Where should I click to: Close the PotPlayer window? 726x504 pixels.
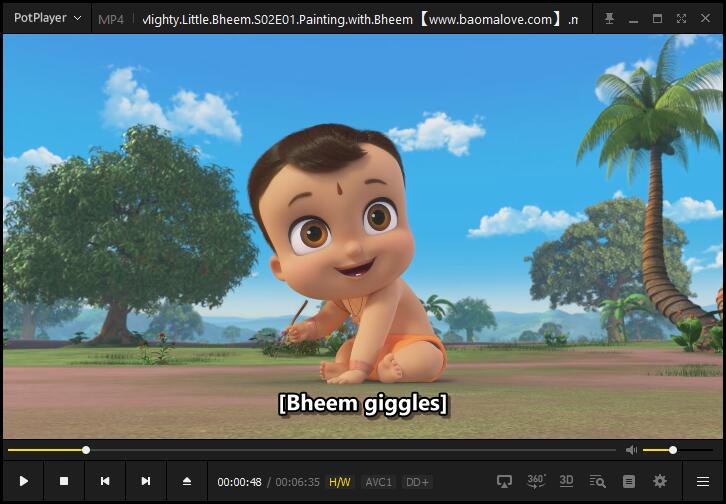705,18
